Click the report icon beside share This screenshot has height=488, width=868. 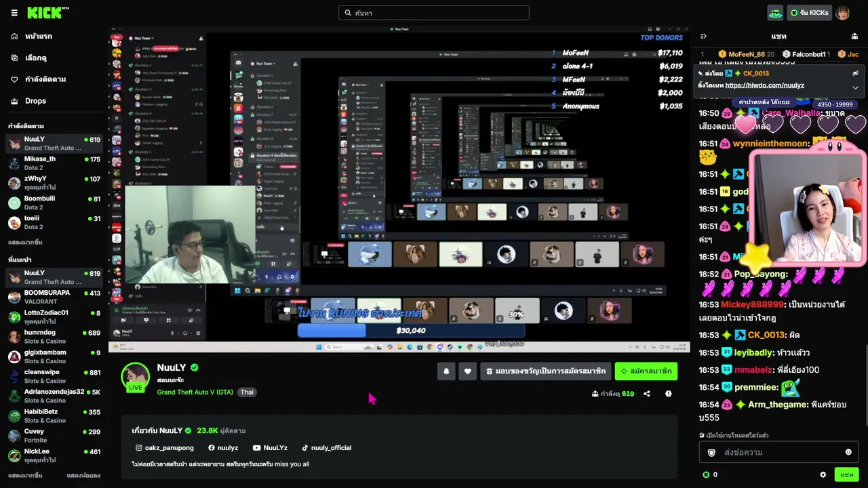669,394
